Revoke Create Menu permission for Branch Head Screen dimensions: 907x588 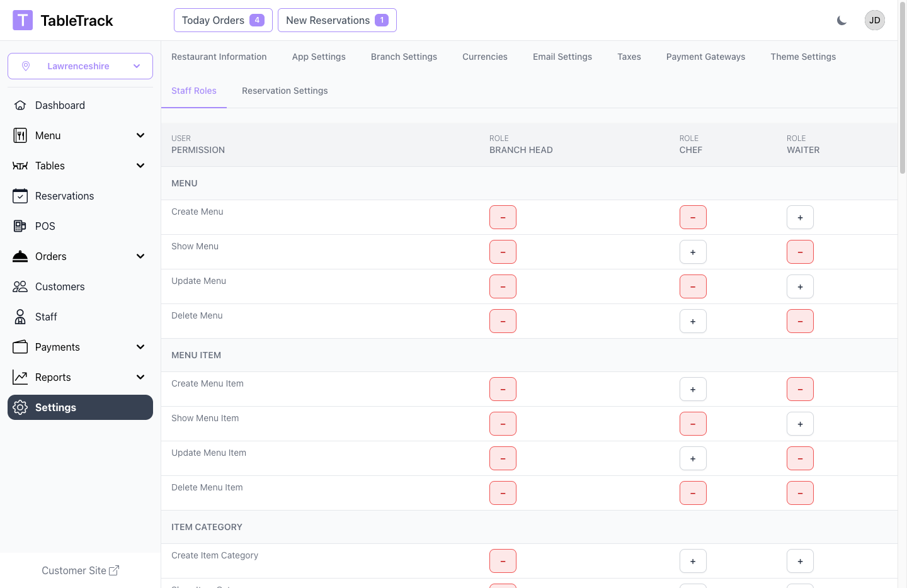(x=503, y=217)
